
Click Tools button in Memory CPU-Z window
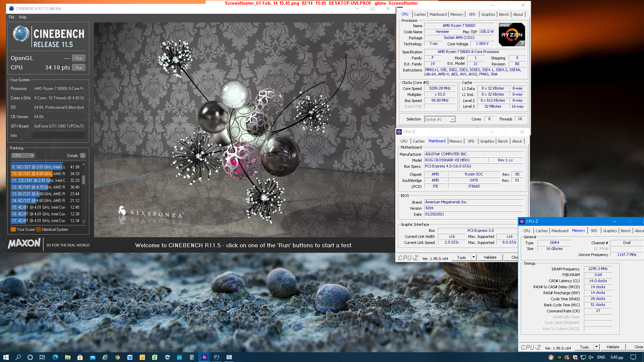584,347
